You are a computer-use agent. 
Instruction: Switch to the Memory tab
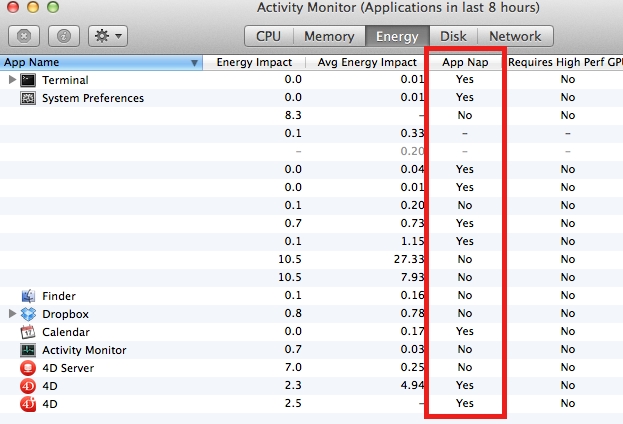329,36
